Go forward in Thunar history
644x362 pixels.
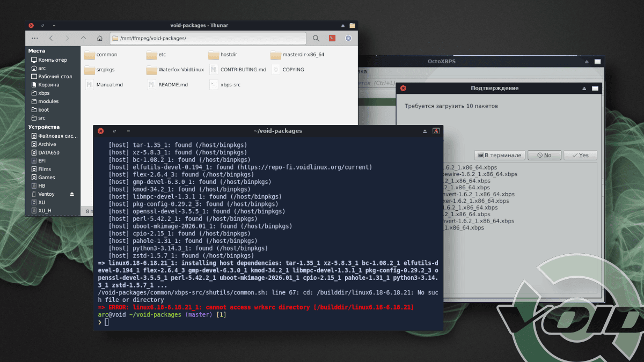click(x=67, y=38)
